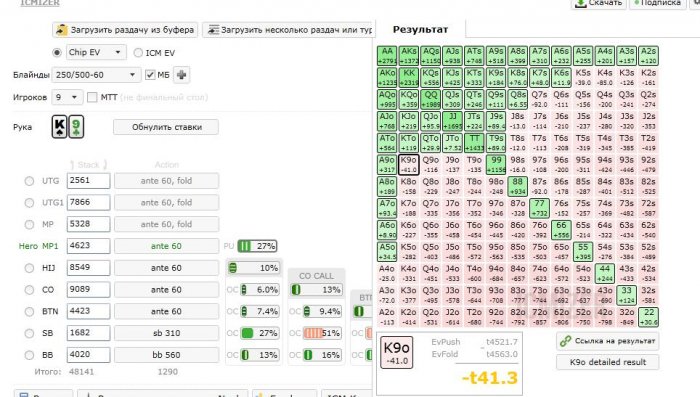Click the download icon on Скачать button

[x=580, y=3]
